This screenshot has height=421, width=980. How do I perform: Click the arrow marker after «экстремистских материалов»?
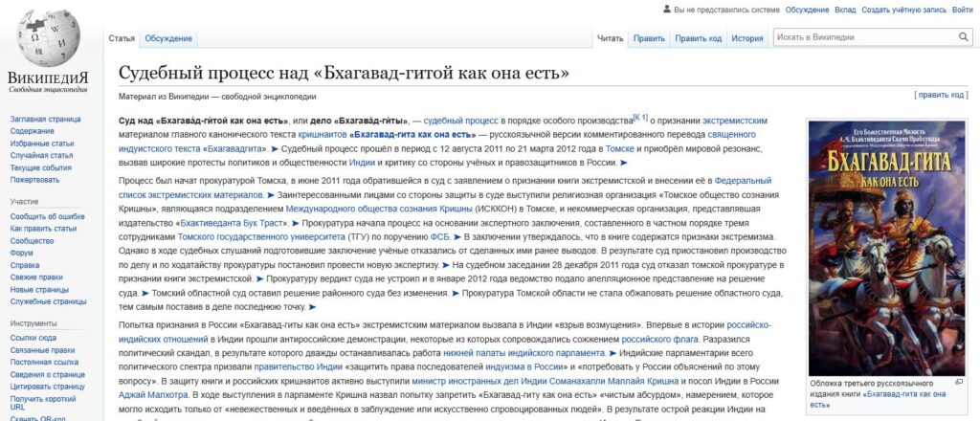(x=271, y=195)
